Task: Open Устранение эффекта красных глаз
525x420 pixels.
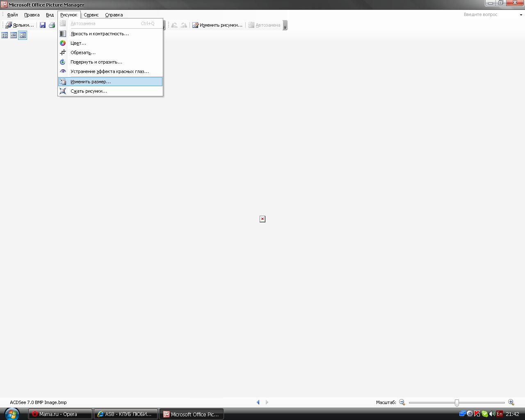Action: coord(110,71)
